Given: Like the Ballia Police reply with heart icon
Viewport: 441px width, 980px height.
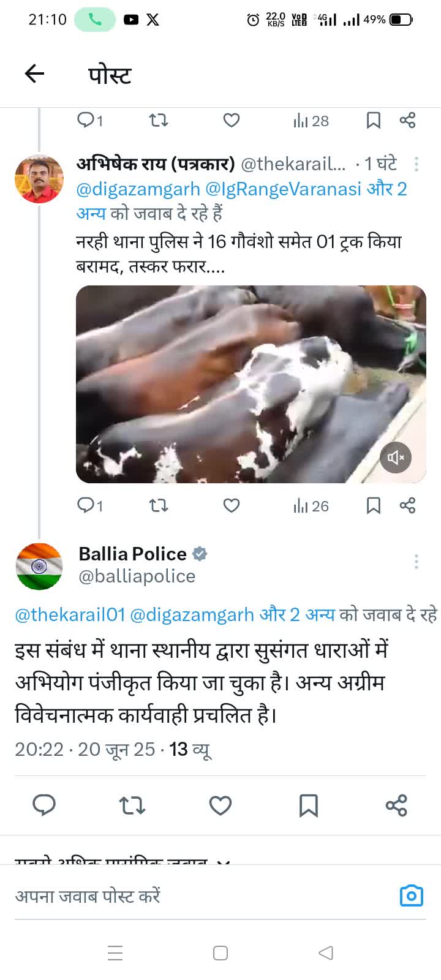Looking at the screenshot, I should (221, 805).
